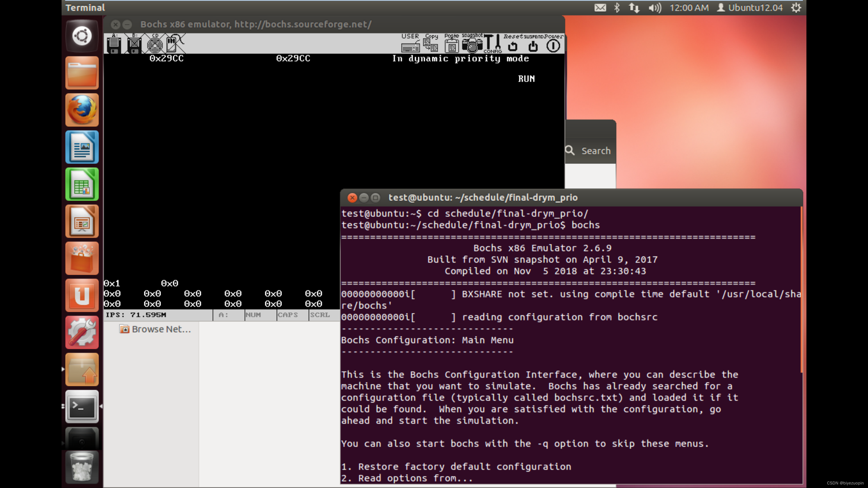Open Files manager from launcher
This screenshot has width=868, height=488.
82,73
